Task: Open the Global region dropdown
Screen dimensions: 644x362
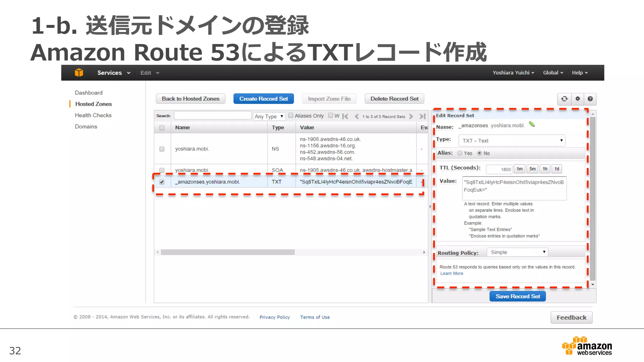Action: (553, 73)
